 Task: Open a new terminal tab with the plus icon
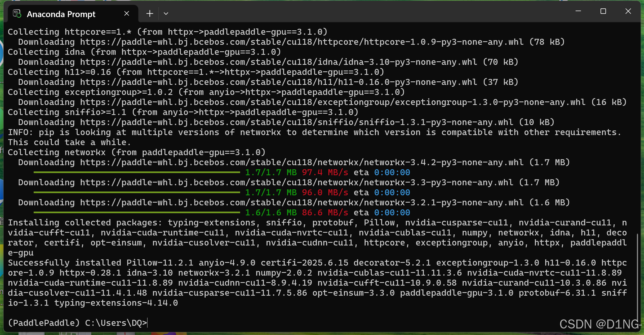[x=149, y=13]
